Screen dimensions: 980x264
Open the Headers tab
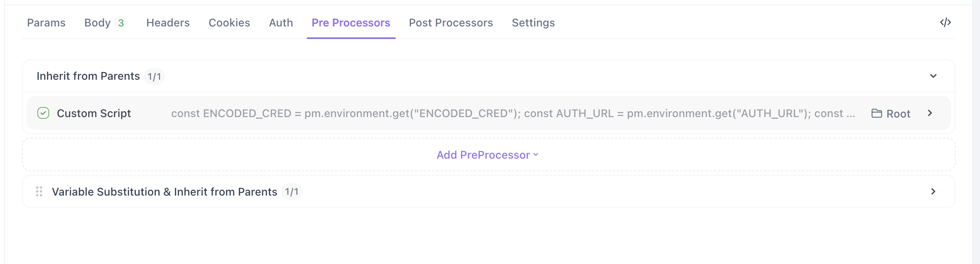pos(168,23)
